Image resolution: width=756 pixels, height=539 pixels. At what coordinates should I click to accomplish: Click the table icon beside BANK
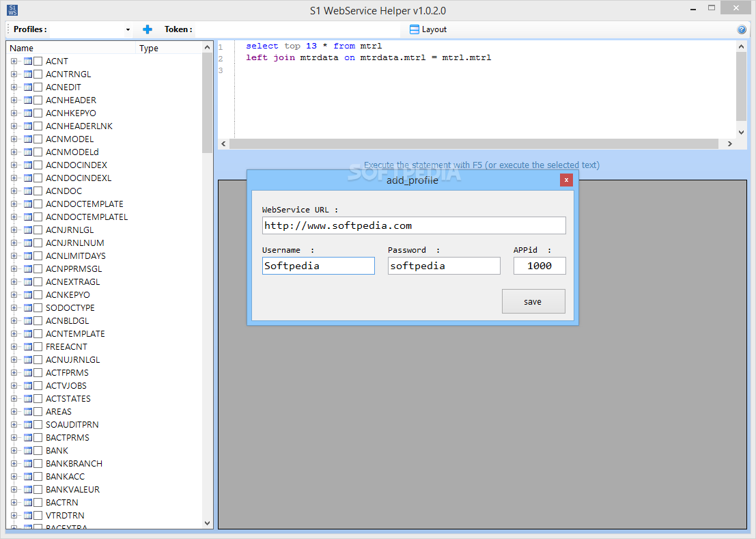tap(28, 451)
